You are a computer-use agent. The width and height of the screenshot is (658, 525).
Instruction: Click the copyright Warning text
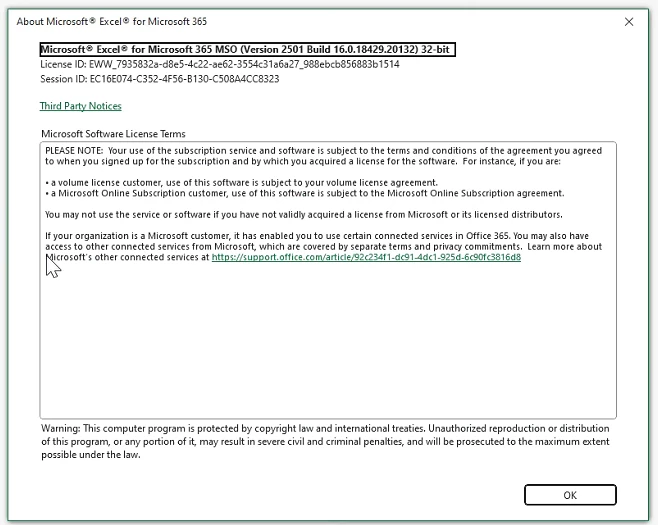point(325,441)
